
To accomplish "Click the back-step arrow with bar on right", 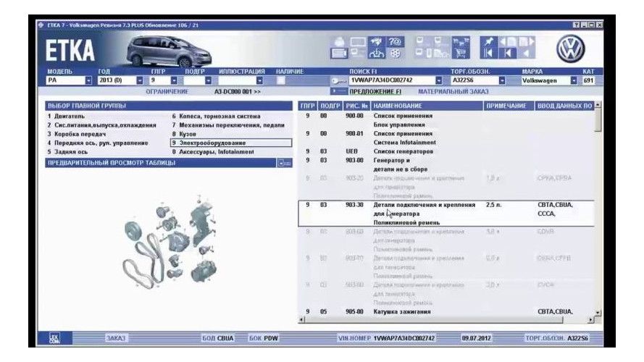I will [x=508, y=54].
